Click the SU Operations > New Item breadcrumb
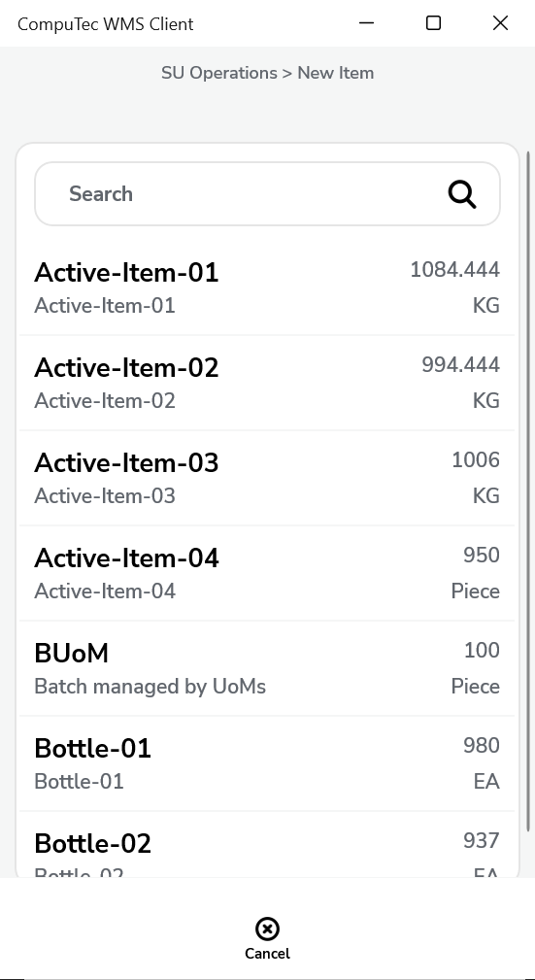Image resolution: width=535 pixels, height=980 pixels. click(268, 73)
